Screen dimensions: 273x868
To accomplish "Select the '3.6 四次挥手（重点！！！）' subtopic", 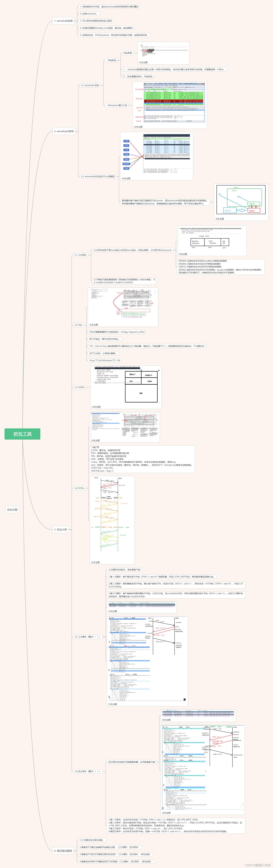I will [88, 771].
